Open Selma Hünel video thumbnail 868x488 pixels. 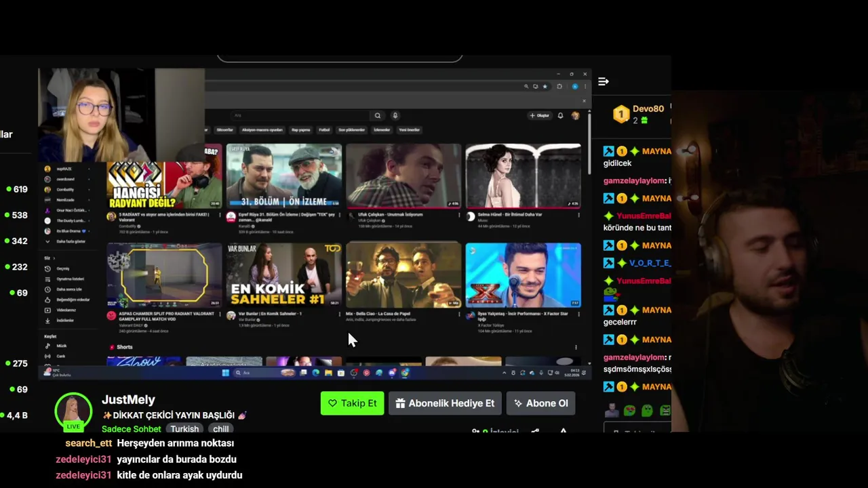click(523, 176)
